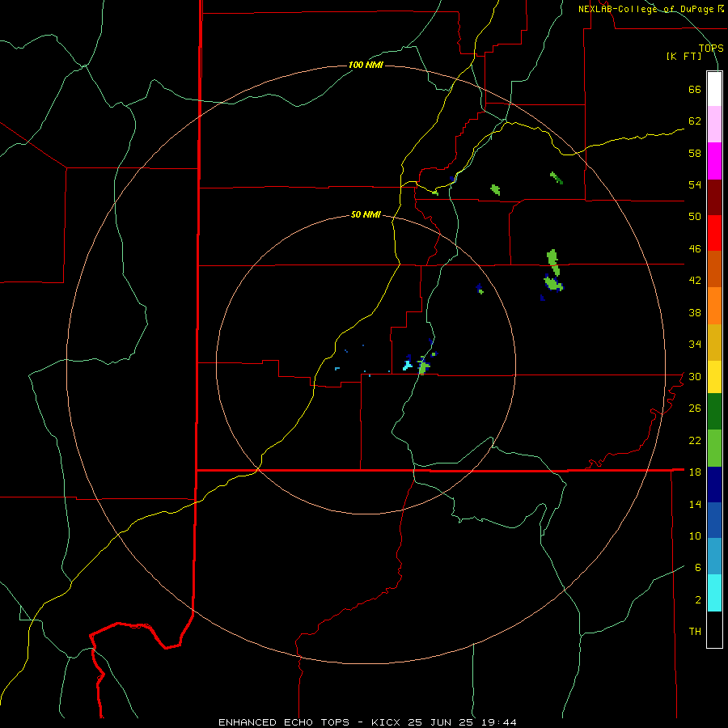
Task: Click the light blue 14 swatch
Action: click(x=714, y=557)
